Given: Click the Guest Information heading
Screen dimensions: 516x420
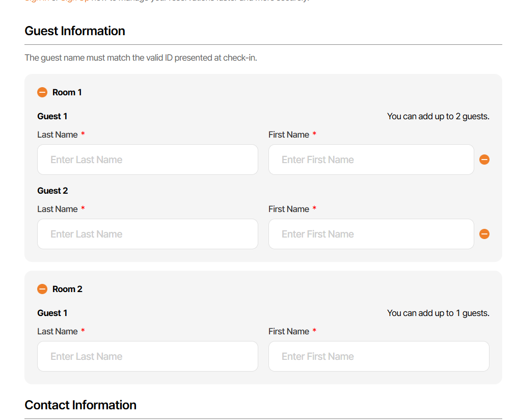Looking at the screenshot, I should [75, 31].
